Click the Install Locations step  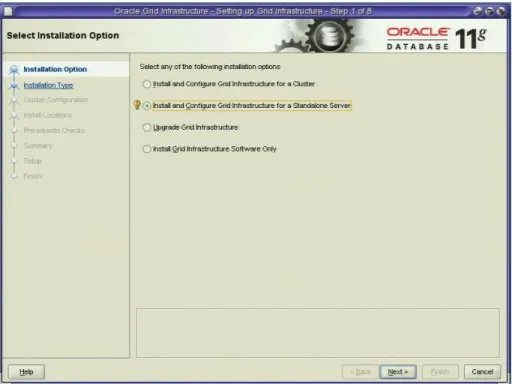click(48, 115)
